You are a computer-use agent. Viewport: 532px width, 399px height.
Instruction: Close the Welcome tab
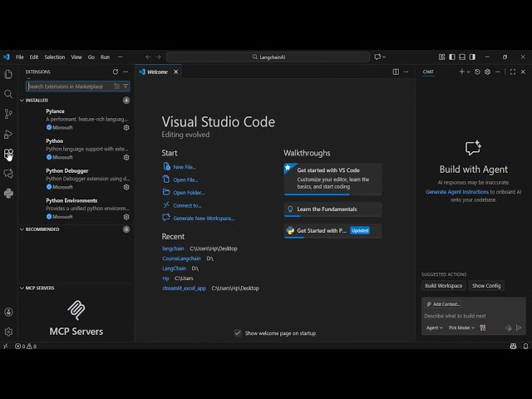175,72
